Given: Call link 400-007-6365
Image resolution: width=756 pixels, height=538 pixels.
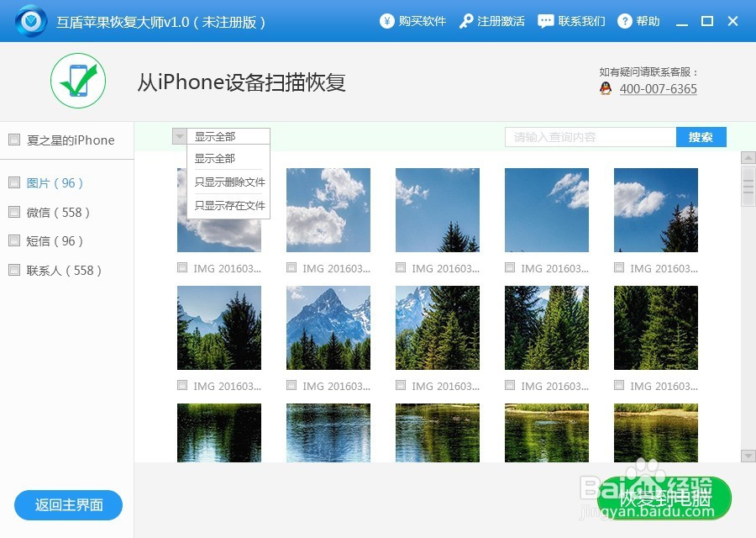Looking at the screenshot, I should [x=658, y=89].
